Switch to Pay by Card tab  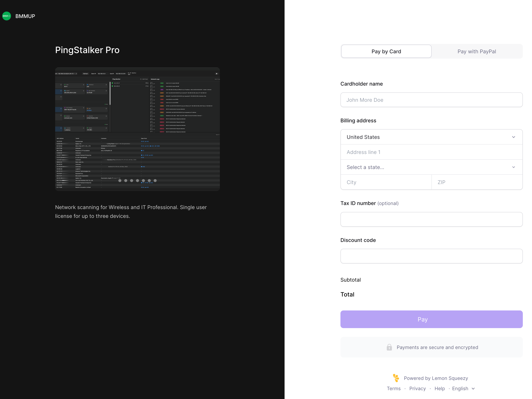386,51
